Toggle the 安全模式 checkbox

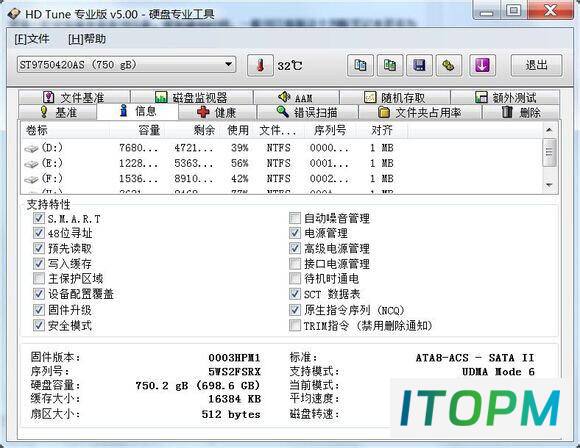(x=39, y=325)
